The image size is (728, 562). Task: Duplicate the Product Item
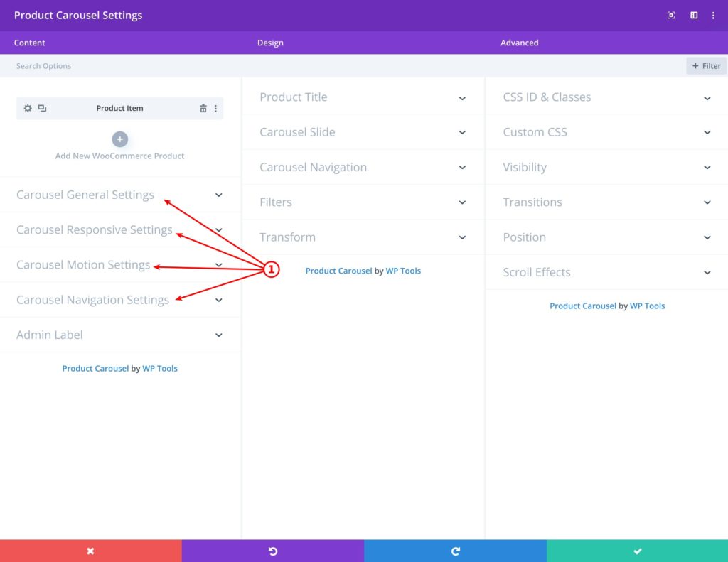pos(42,108)
